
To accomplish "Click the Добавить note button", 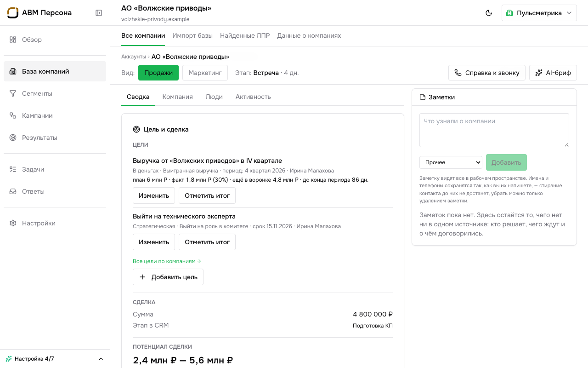I will [506, 162].
